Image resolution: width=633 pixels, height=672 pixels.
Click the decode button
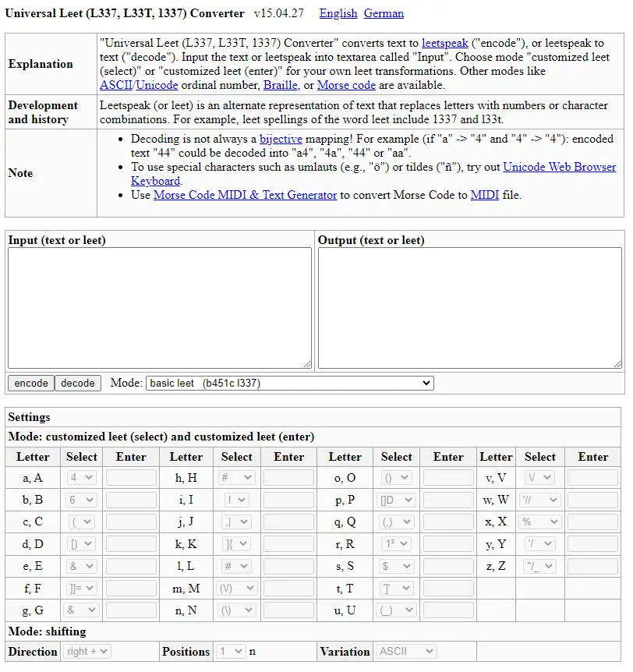click(x=78, y=383)
